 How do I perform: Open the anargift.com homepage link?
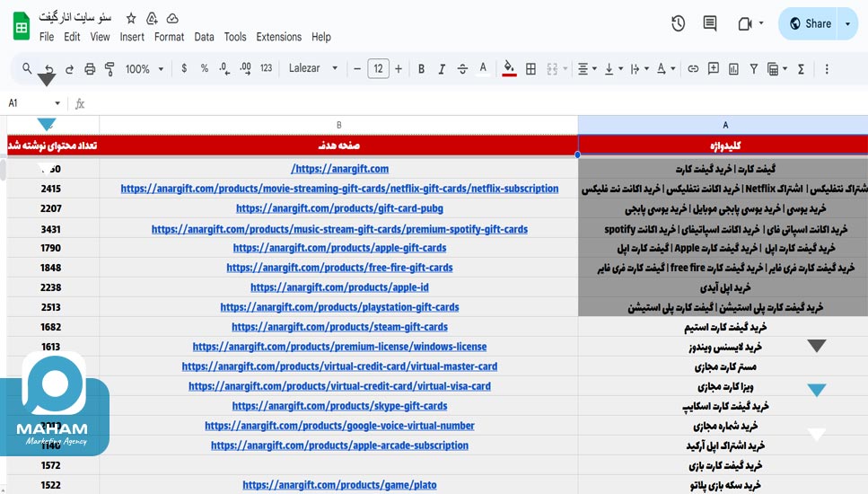(339, 169)
